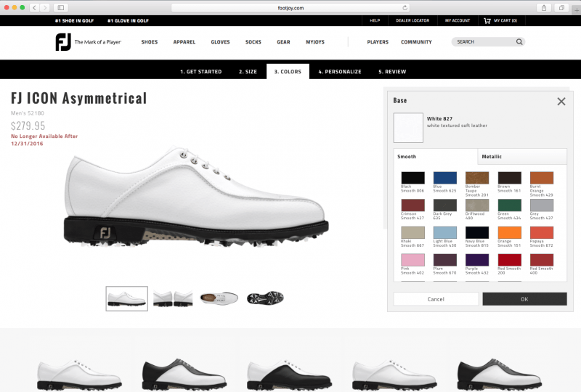The image size is (581, 392).
Task: Confirm with the OK button
Action: (524, 299)
